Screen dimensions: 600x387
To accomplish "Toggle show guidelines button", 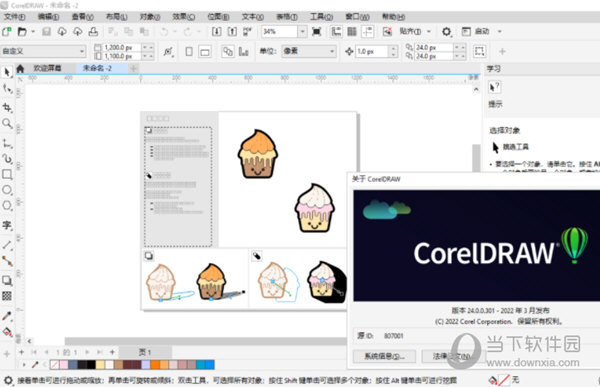I will (x=368, y=31).
